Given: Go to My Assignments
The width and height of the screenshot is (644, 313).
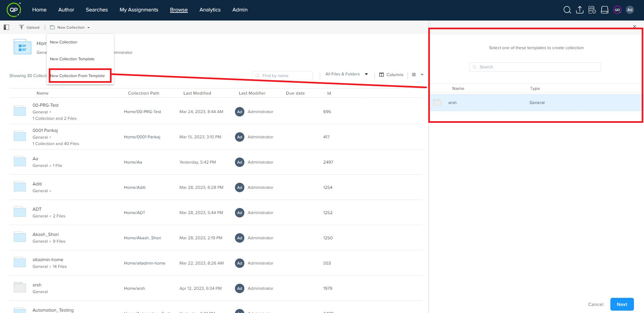Looking at the screenshot, I should tap(139, 10).
